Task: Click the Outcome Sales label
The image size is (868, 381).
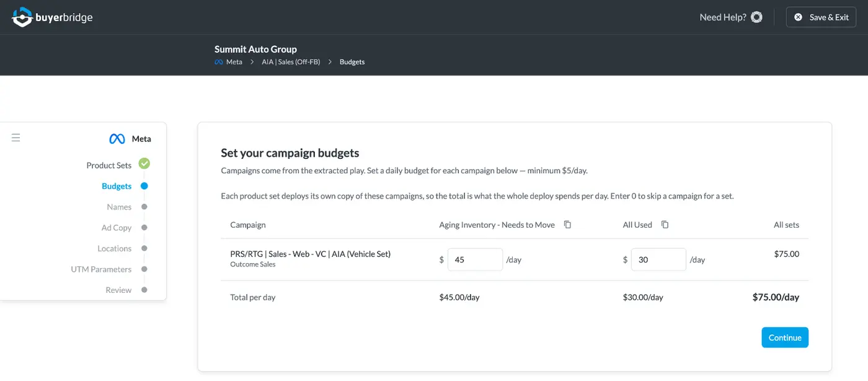Action: click(x=253, y=264)
